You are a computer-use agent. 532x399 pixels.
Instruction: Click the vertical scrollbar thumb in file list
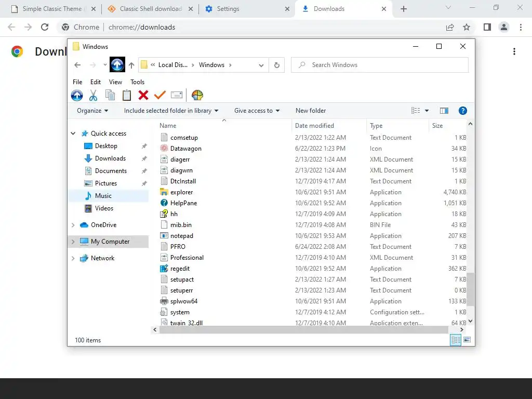click(470, 289)
